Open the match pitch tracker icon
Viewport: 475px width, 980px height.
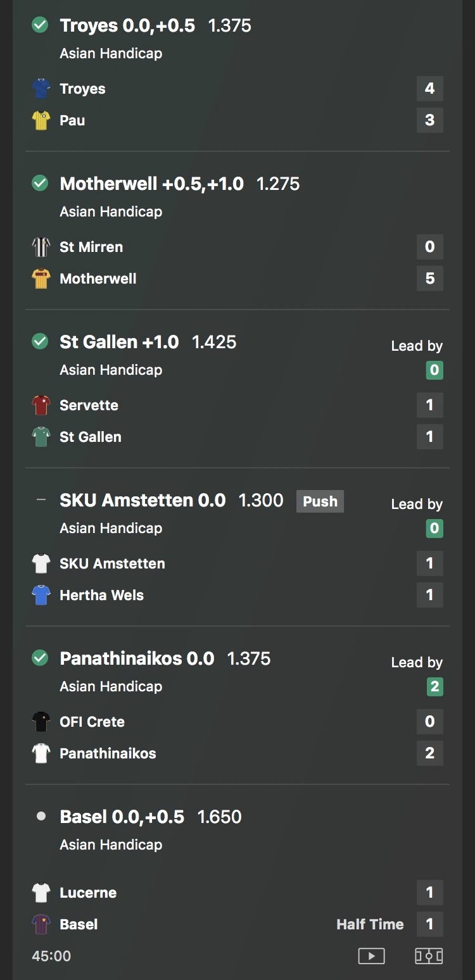429,955
